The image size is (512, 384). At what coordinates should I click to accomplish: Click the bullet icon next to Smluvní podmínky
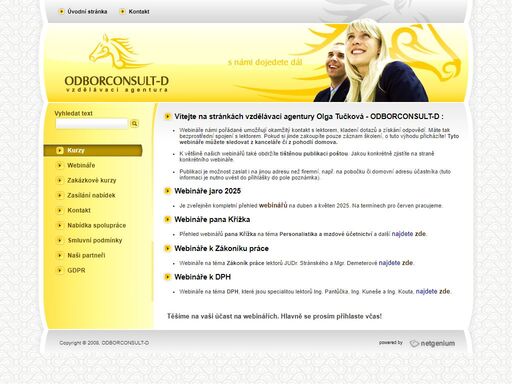tap(60, 240)
